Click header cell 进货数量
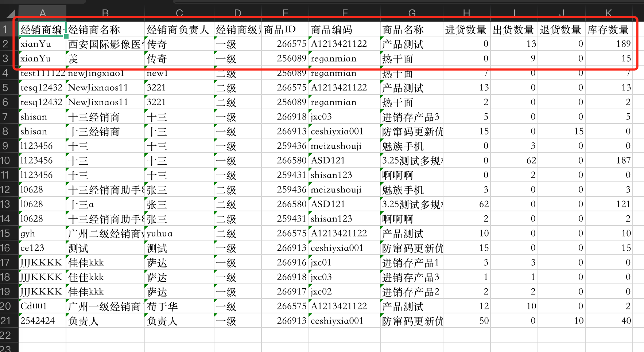 pos(467,29)
